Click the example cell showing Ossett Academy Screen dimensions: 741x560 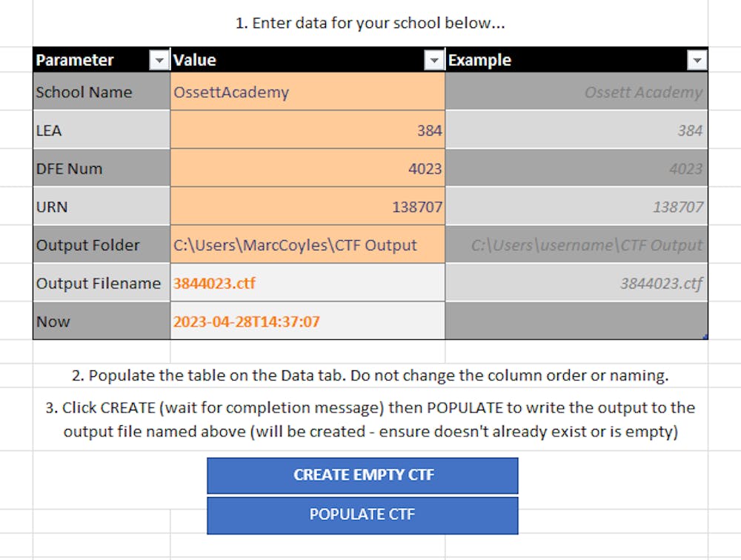point(576,93)
